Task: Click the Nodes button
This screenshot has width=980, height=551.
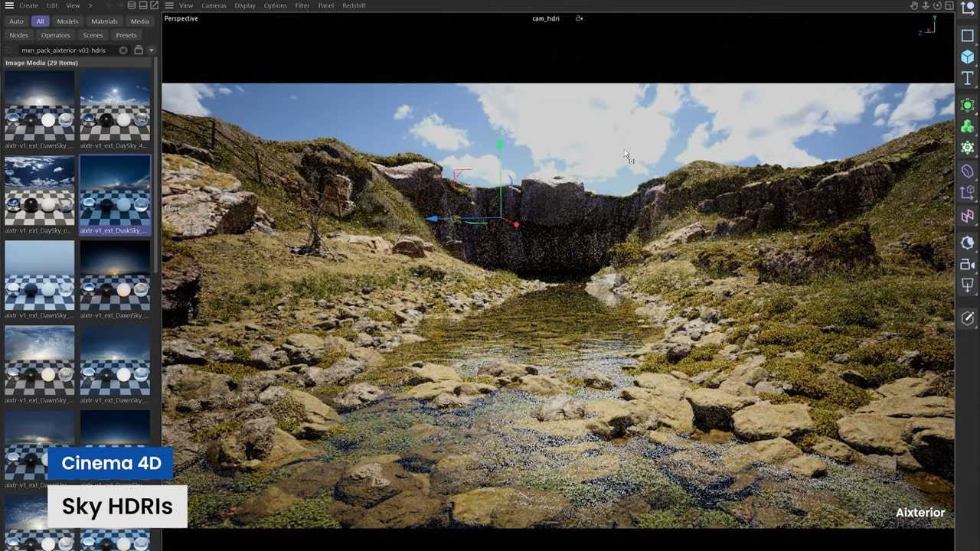Action: [x=18, y=34]
